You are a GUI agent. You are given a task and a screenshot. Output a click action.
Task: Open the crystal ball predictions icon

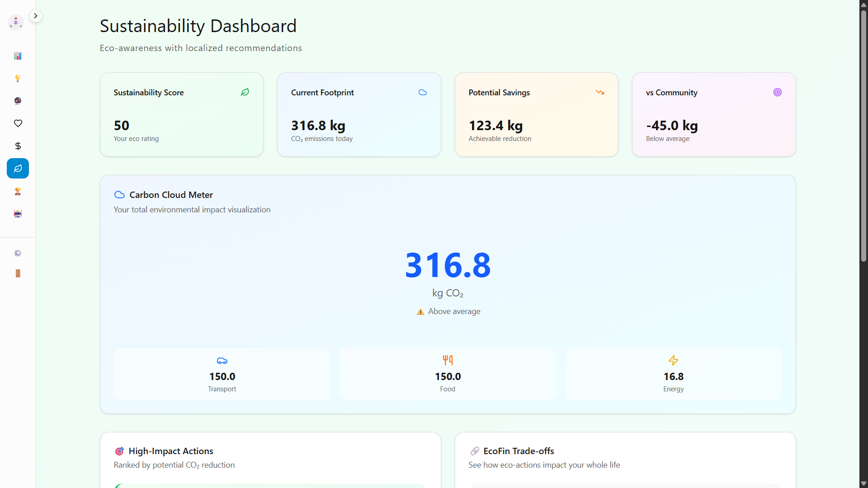[x=18, y=101]
